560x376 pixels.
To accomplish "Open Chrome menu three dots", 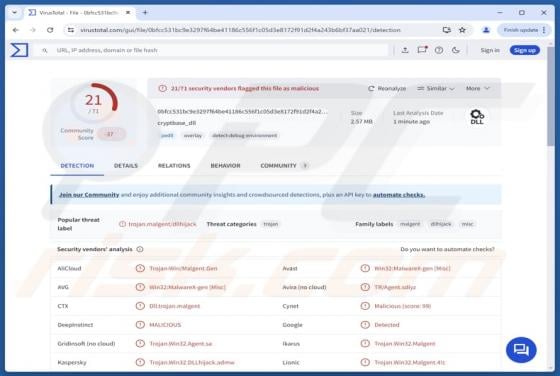I will pyautogui.click(x=544, y=30).
